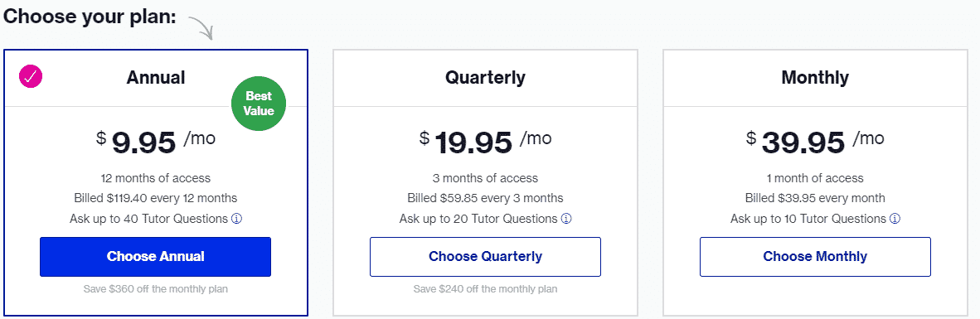Open info icon beside 10 Tutor Questions
980x319 pixels.
click(895, 219)
